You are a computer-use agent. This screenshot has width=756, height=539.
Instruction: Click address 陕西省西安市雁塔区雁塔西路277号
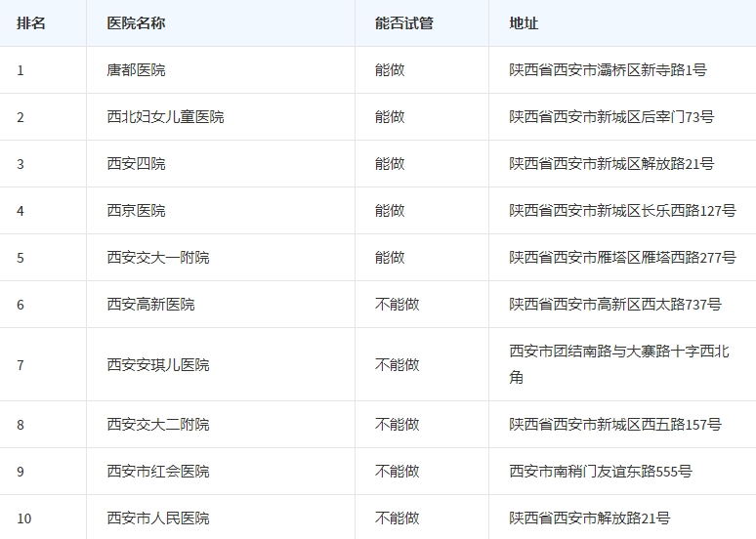point(622,257)
